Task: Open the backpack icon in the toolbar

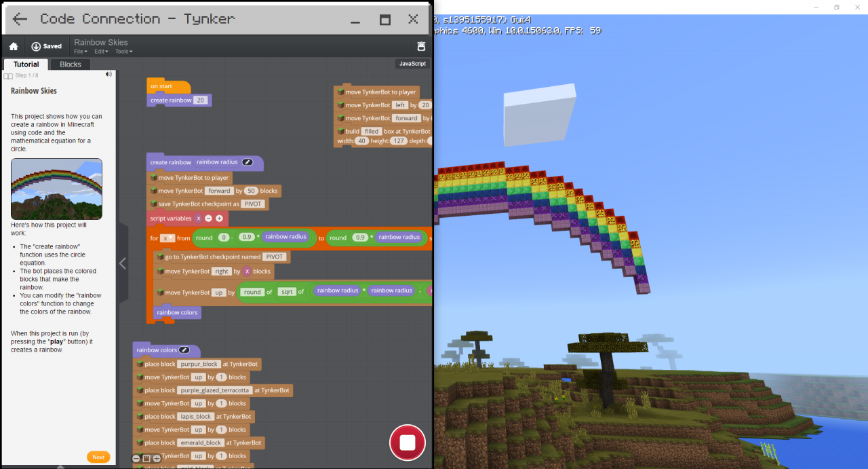Action: [421, 46]
